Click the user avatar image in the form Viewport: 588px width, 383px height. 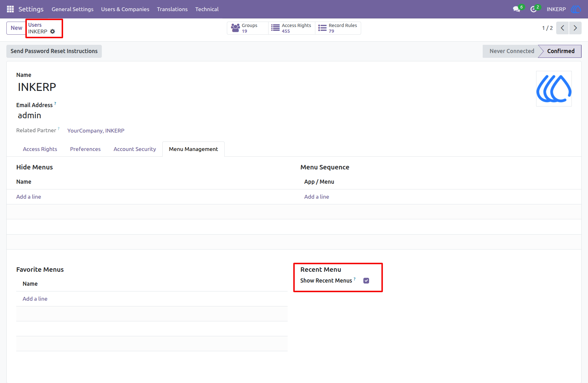pos(554,89)
